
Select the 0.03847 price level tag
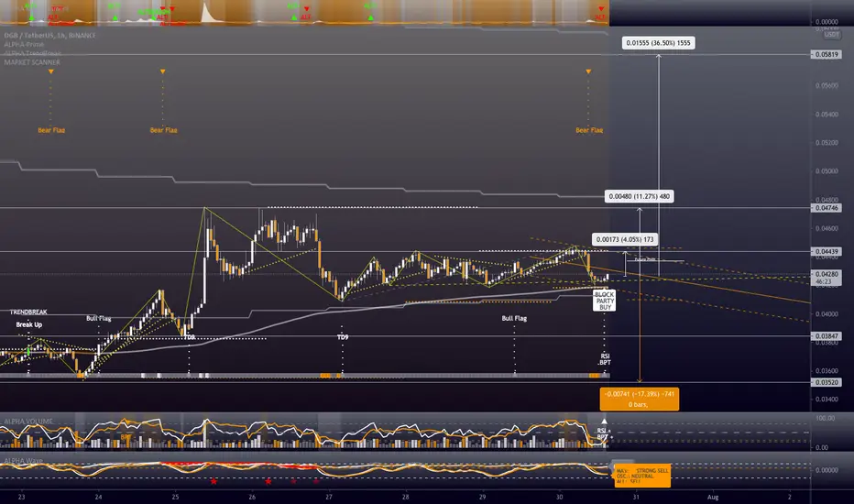(x=827, y=336)
